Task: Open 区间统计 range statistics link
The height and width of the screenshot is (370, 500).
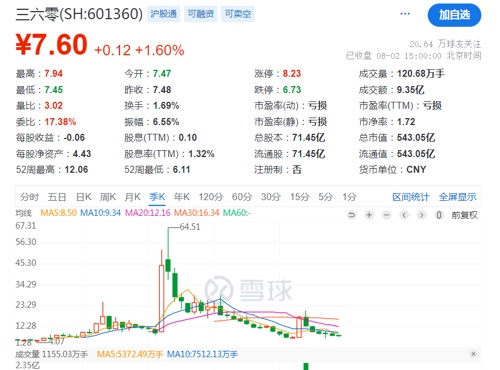Action: (x=411, y=197)
